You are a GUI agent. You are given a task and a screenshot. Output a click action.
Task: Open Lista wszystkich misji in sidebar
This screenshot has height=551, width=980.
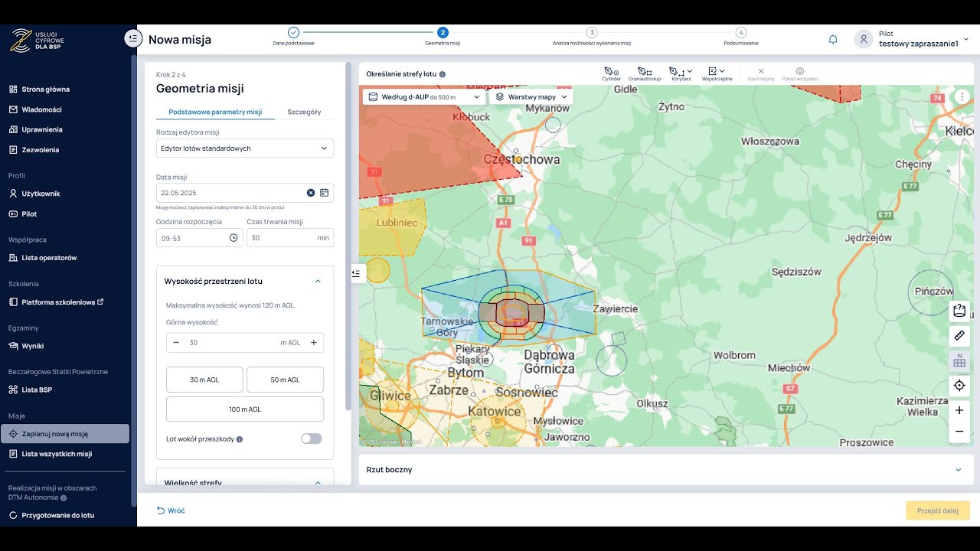[x=57, y=454]
